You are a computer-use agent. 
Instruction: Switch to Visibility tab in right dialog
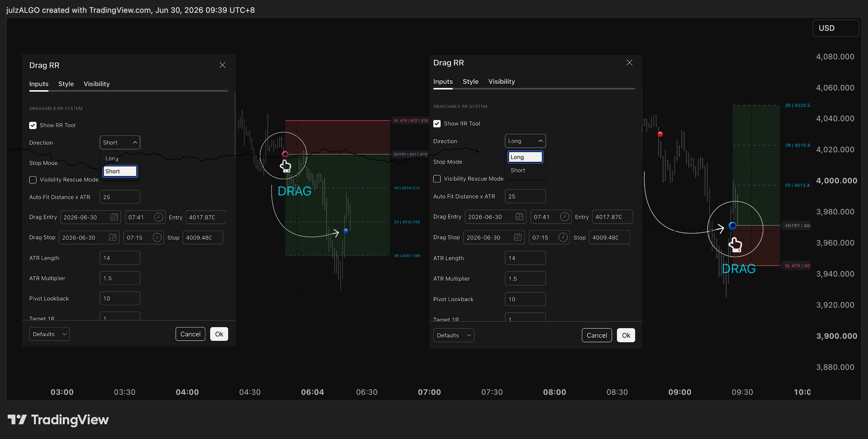(x=501, y=82)
